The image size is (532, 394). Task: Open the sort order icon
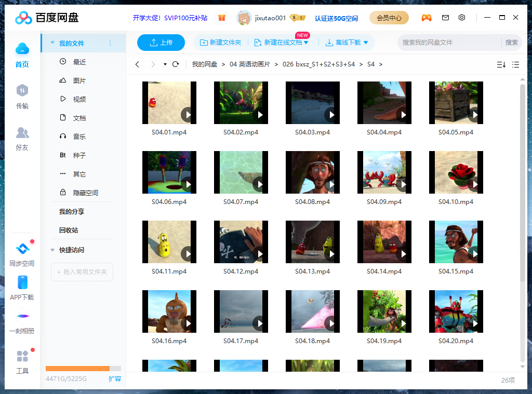501,64
